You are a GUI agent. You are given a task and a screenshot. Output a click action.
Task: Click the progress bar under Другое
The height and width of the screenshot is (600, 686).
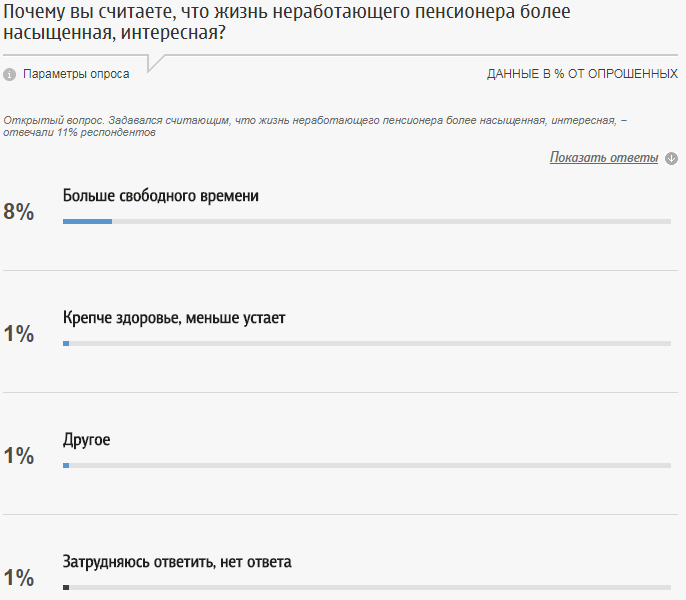[366, 465]
